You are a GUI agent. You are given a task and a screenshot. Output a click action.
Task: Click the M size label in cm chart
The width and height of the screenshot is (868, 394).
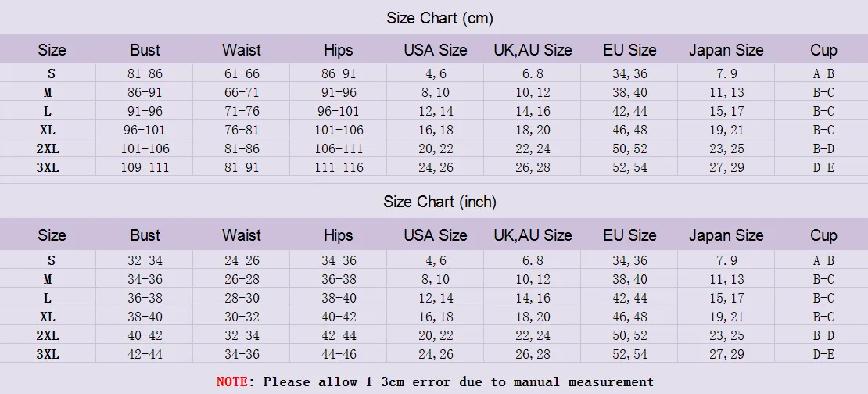(48, 92)
